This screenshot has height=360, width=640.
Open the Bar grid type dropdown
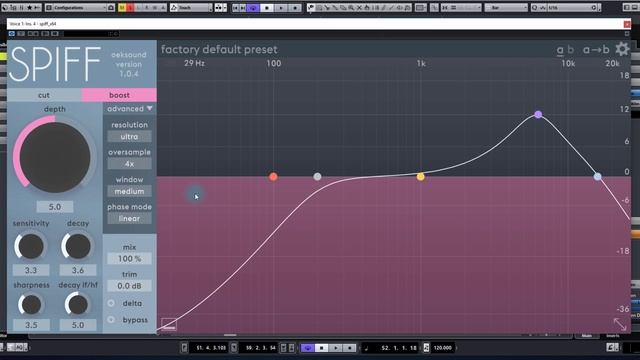point(506,8)
